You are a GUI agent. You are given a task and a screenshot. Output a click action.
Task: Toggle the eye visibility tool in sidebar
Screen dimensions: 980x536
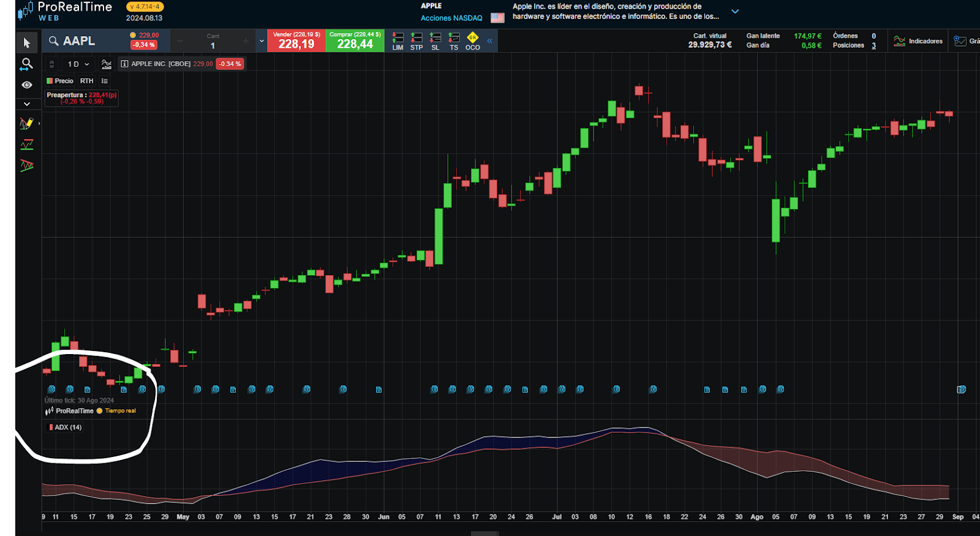pyautogui.click(x=27, y=85)
